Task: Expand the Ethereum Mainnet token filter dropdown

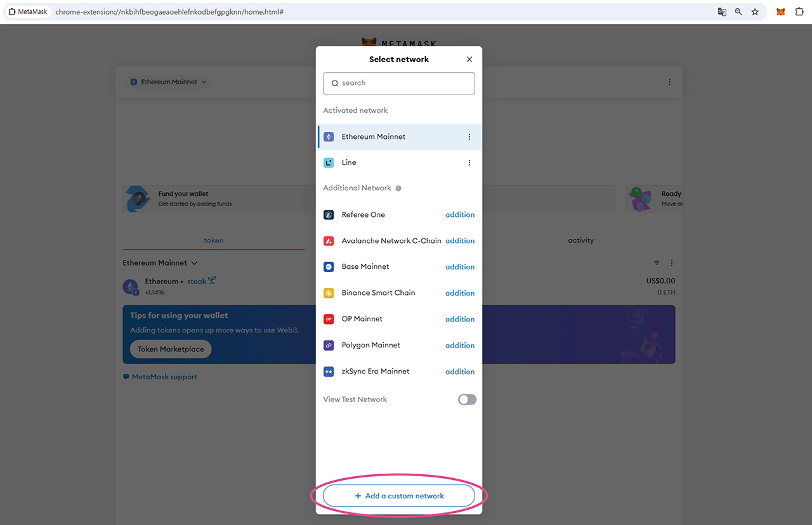Action: click(x=160, y=263)
